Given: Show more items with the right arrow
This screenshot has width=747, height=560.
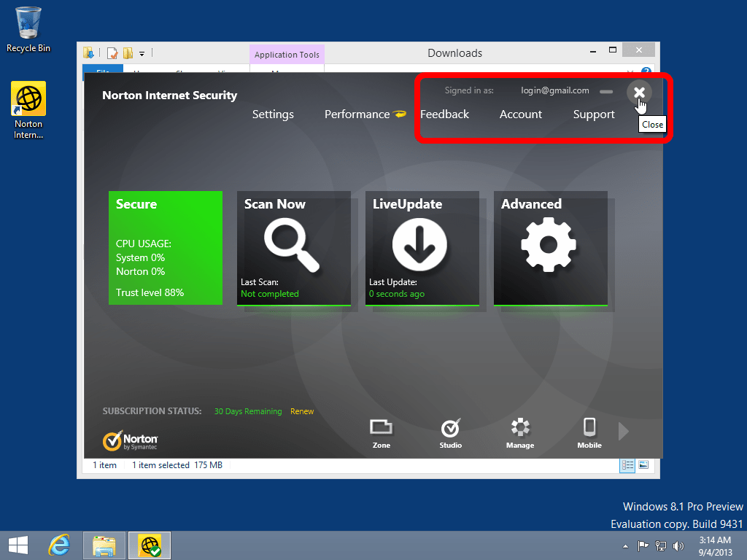Looking at the screenshot, I should tap(624, 432).
